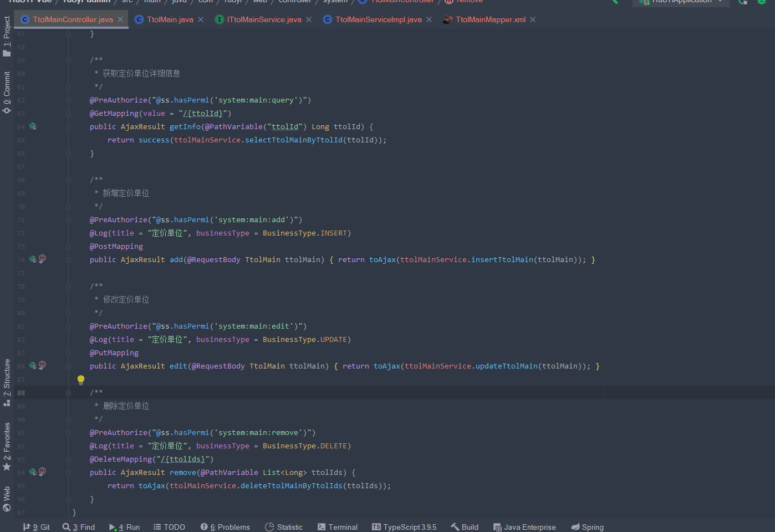Switch to the TtolMain.java tab
This screenshot has height=532, width=775.
point(170,19)
